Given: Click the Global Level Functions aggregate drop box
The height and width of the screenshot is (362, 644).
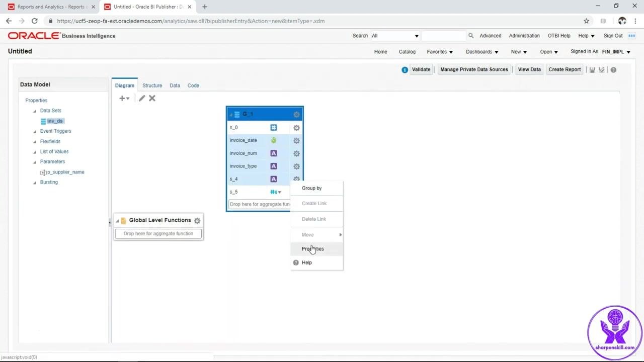Looking at the screenshot, I should point(158,234).
